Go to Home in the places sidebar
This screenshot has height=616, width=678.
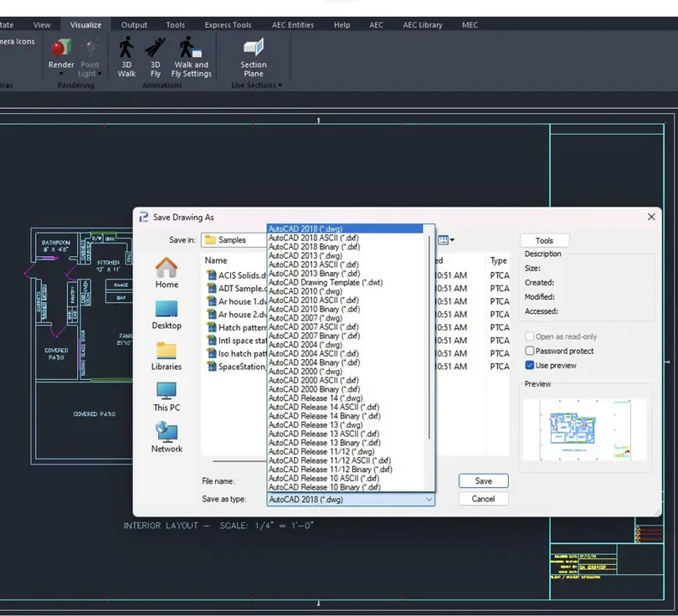pos(167,273)
